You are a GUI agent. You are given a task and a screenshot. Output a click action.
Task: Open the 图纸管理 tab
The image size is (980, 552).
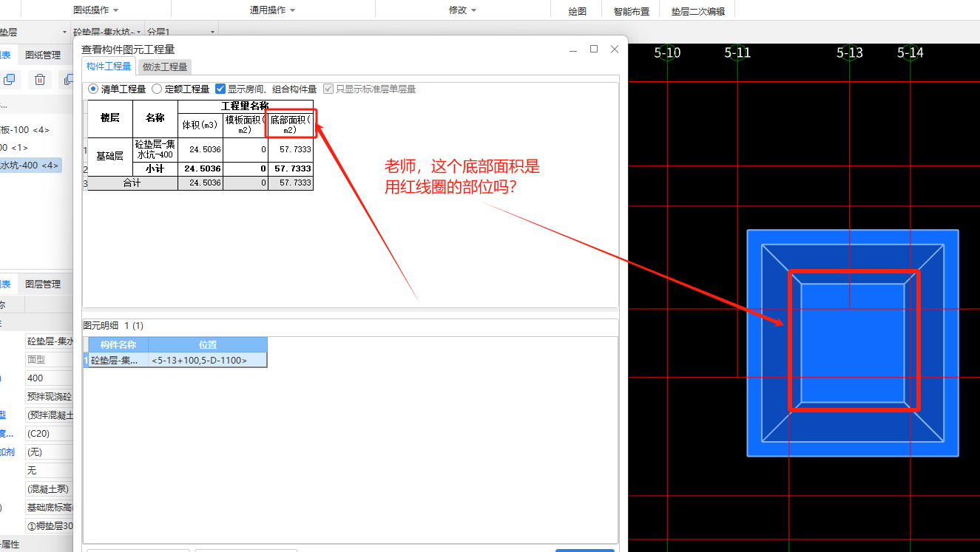[x=43, y=55]
